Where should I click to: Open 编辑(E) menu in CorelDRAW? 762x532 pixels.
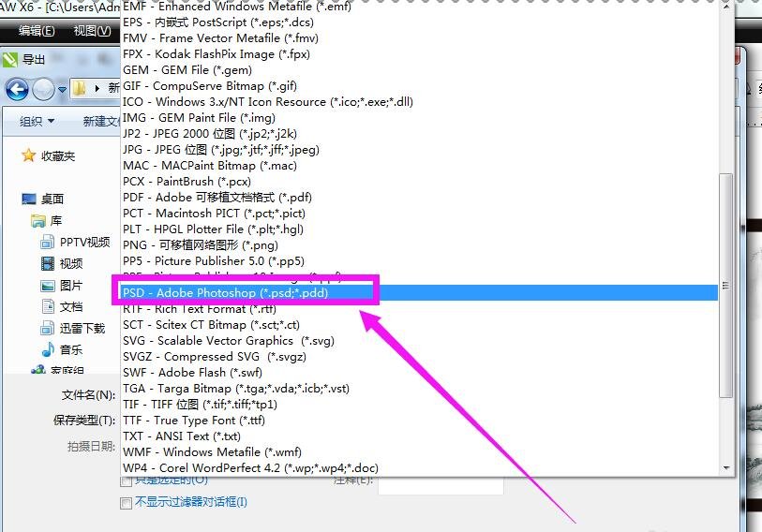[37, 31]
